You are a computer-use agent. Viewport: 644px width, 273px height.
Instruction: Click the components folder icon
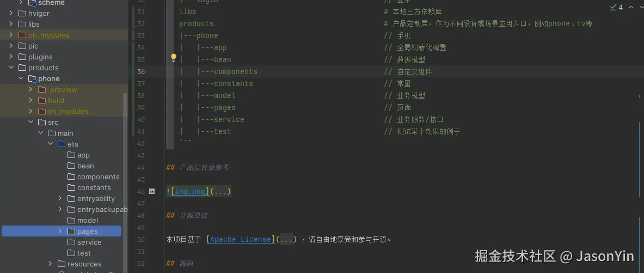(x=71, y=177)
